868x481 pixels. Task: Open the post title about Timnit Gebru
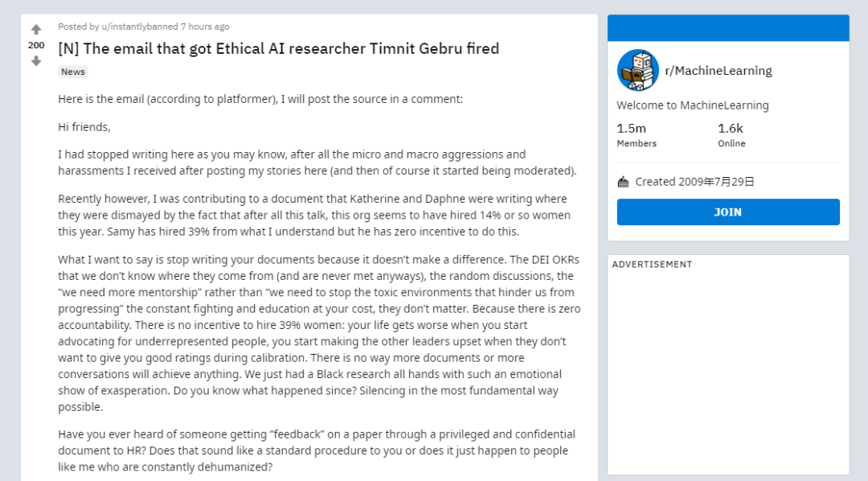pos(278,48)
